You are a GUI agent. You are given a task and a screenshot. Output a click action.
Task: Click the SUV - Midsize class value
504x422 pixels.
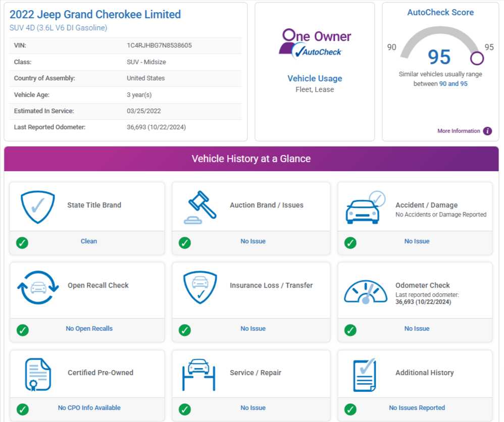point(146,62)
